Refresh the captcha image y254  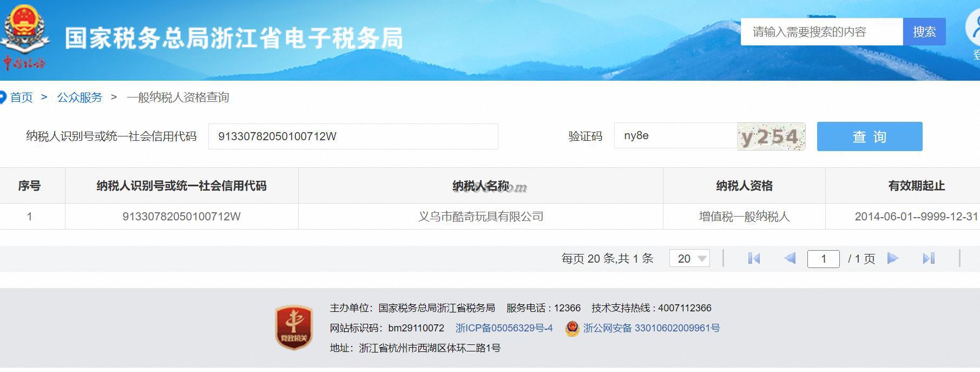point(771,136)
